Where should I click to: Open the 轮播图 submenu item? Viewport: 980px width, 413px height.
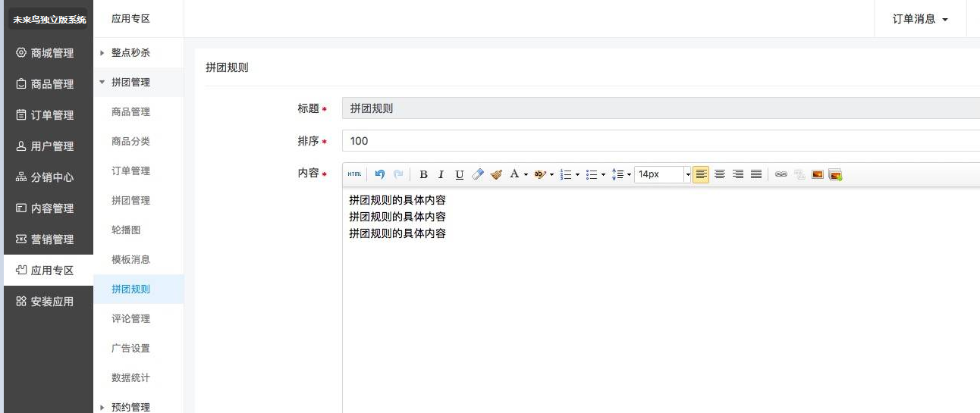[139, 230]
